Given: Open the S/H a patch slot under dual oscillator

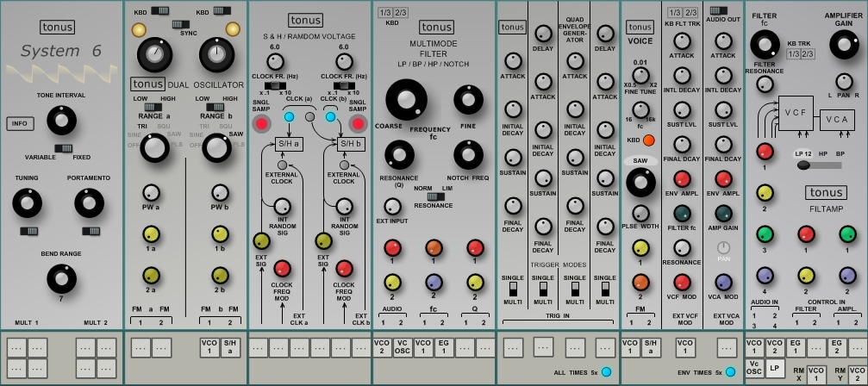Looking at the screenshot, I should [230, 346].
